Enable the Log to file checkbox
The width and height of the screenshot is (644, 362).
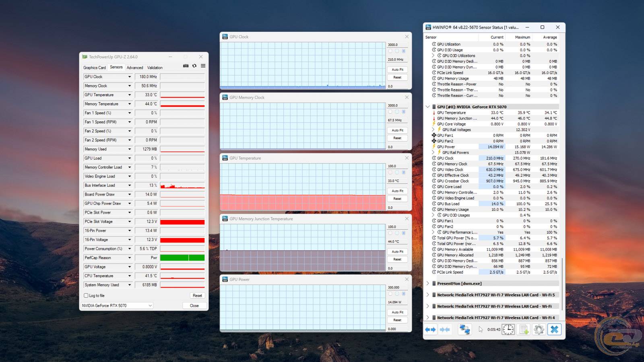pos(86,296)
